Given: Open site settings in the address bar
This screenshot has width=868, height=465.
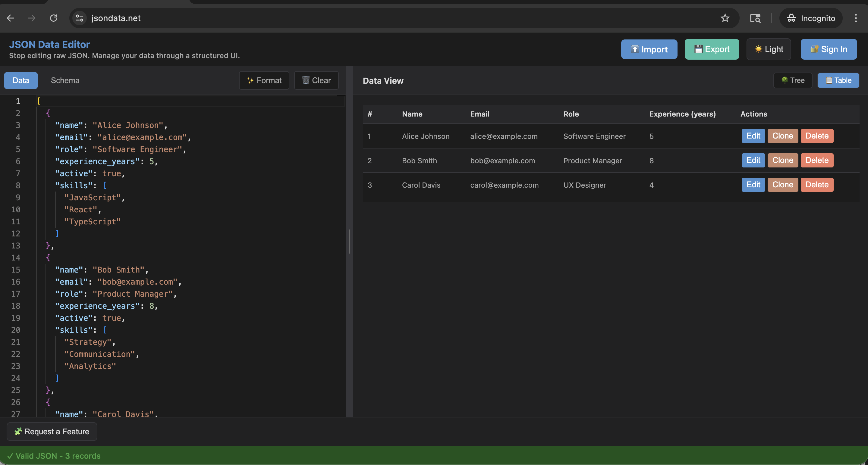Looking at the screenshot, I should (79, 18).
